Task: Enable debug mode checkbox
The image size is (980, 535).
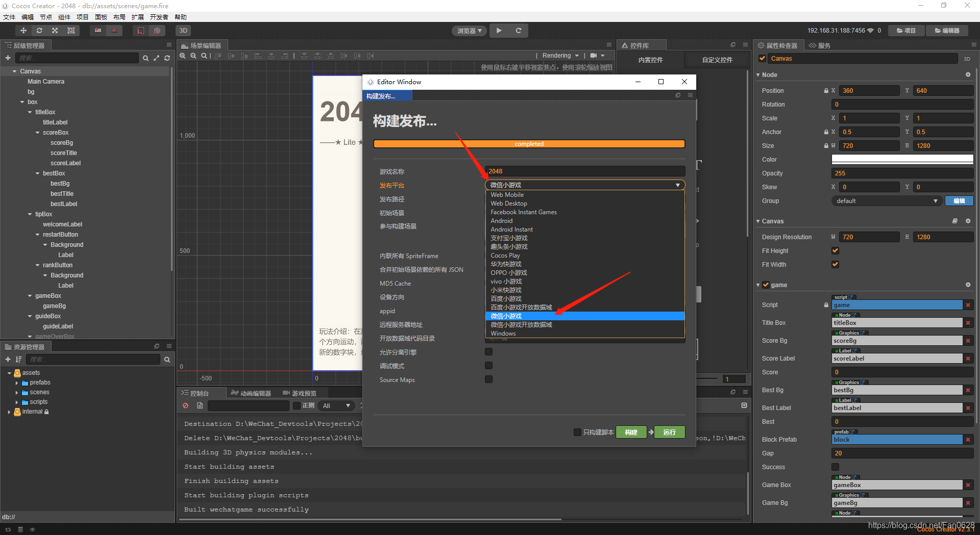Action: (x=488, y=366)
